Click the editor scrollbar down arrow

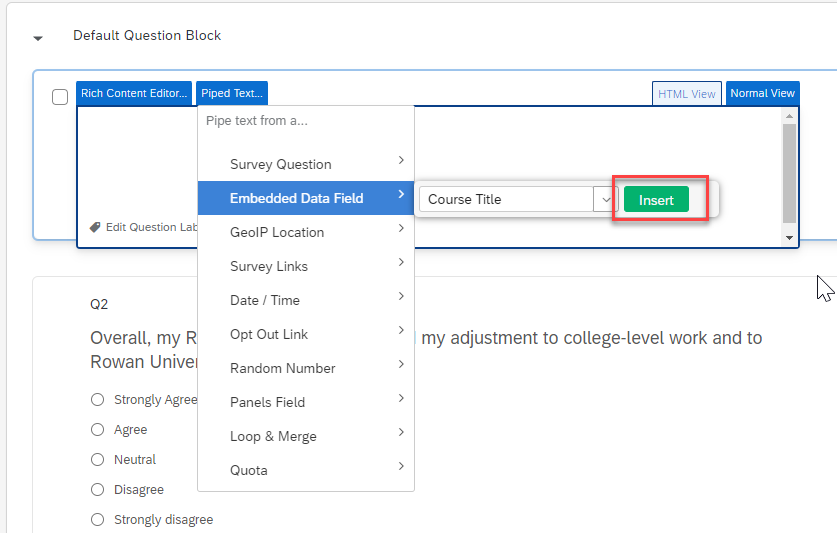[x=789, y=238]
